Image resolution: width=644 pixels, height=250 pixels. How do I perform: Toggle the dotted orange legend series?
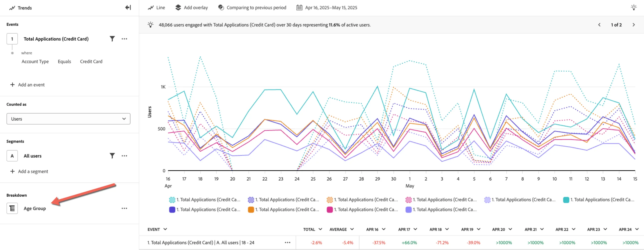click(x=362, y=200)
